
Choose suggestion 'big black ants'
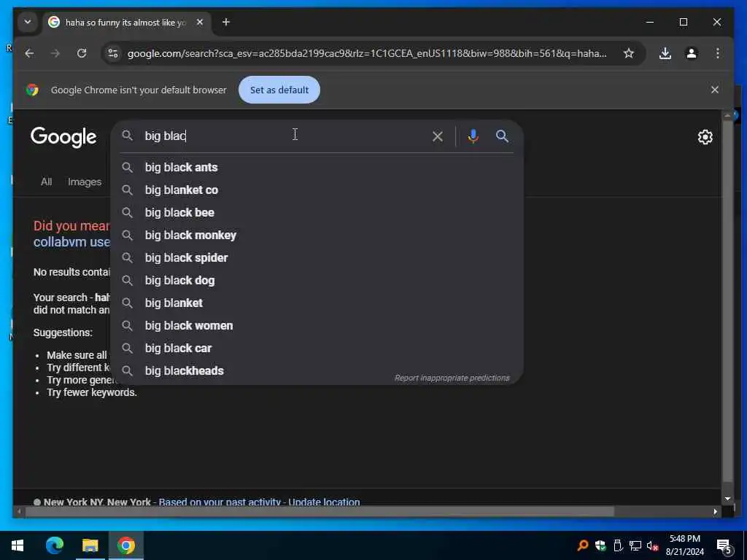click(x=317, y=168)
